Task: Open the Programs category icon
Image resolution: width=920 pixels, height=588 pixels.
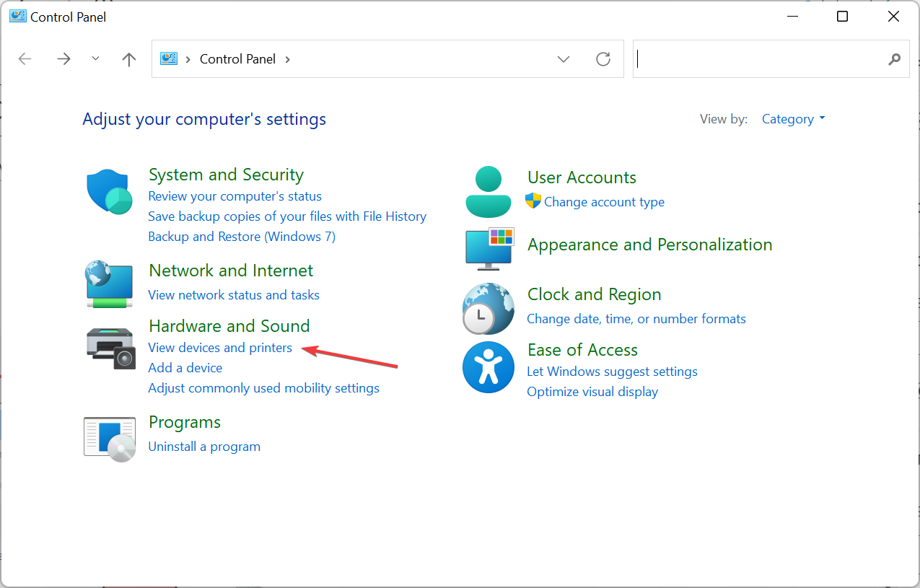Action: pyautogui.click(x=110, y=438)
